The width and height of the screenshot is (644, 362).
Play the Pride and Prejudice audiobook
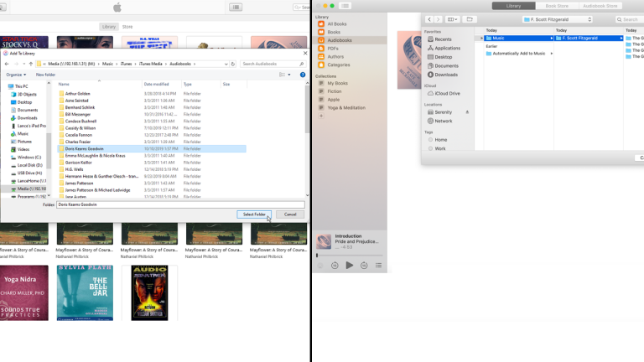[x=349, y=266]
